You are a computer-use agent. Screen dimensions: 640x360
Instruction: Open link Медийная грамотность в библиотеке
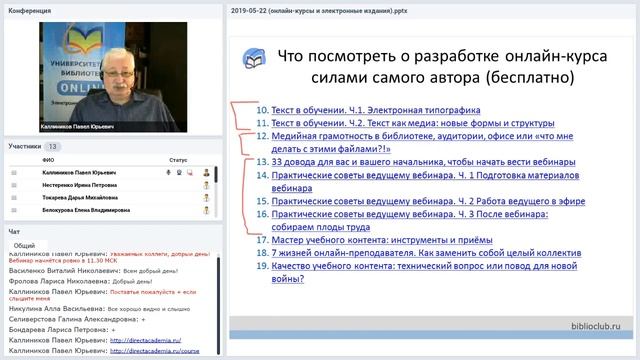(x=422, y=142)
